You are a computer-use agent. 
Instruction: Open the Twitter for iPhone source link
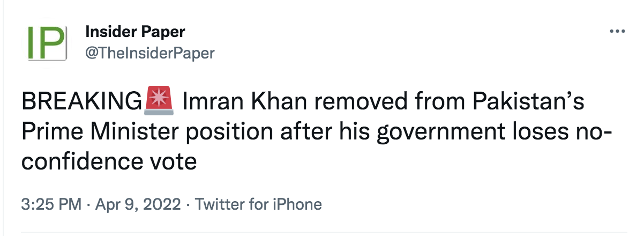[258, 204]
